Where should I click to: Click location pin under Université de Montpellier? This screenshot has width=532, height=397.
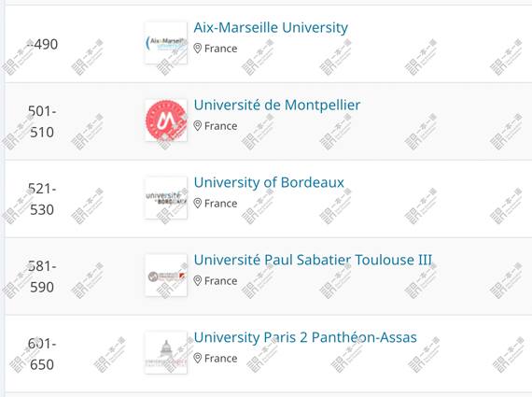coord(198,126)
